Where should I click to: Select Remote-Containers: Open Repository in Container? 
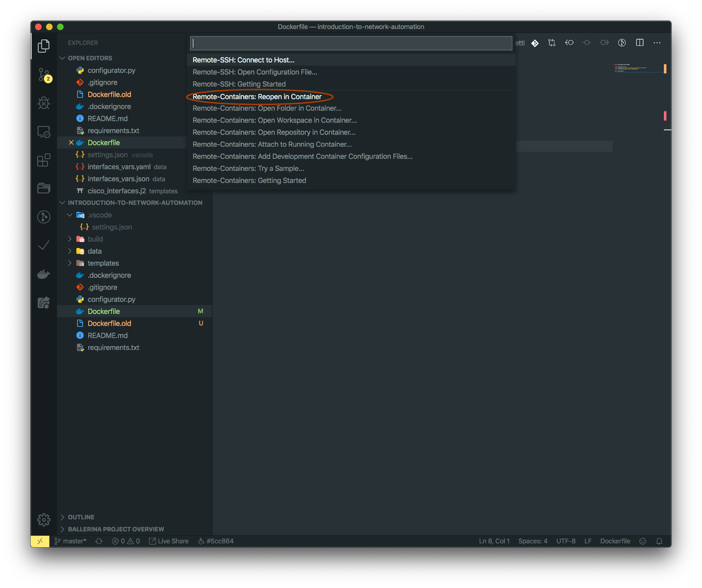(x=351, y=132)
